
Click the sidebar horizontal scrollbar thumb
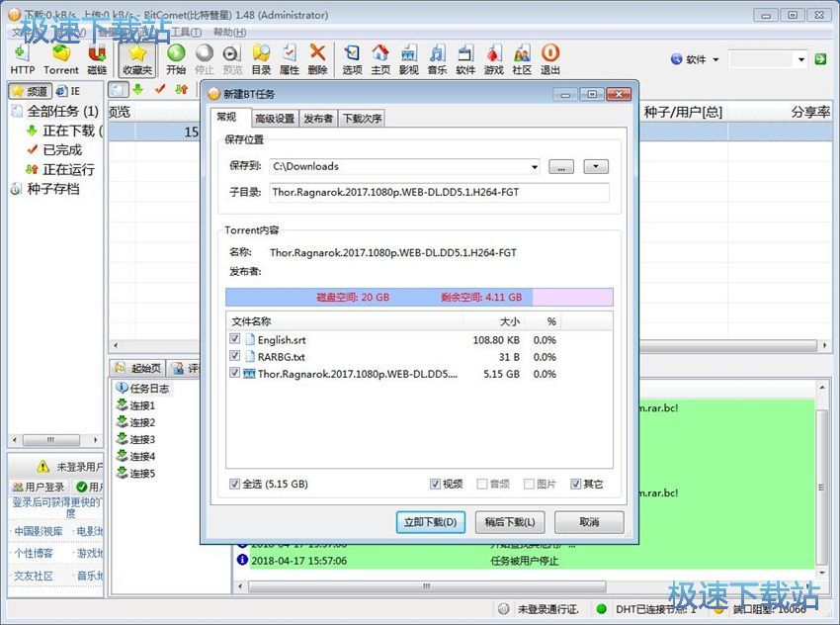pyautogui.click(x=50, y=440)
